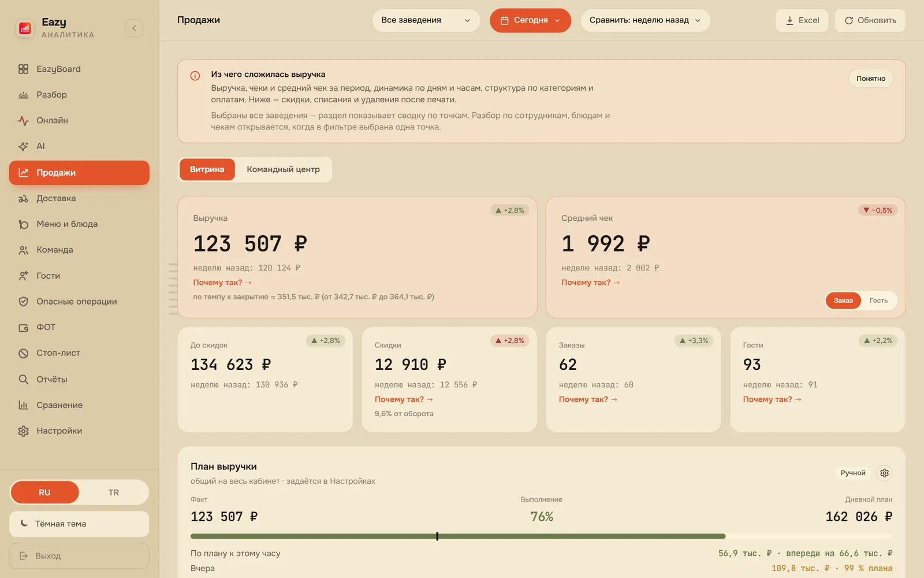Click the Доставка scooter icon
The width and height of the screenshot is (924, 578).
(23, 198)
